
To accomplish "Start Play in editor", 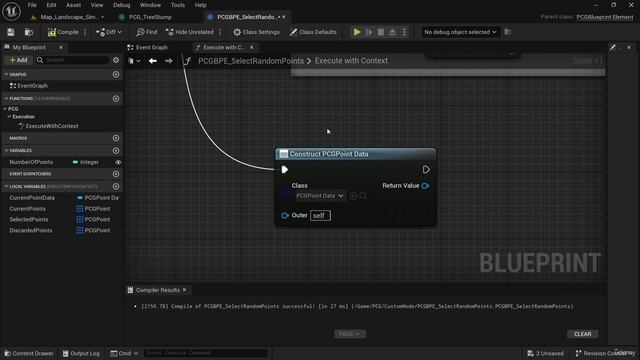I will point(357,32).
